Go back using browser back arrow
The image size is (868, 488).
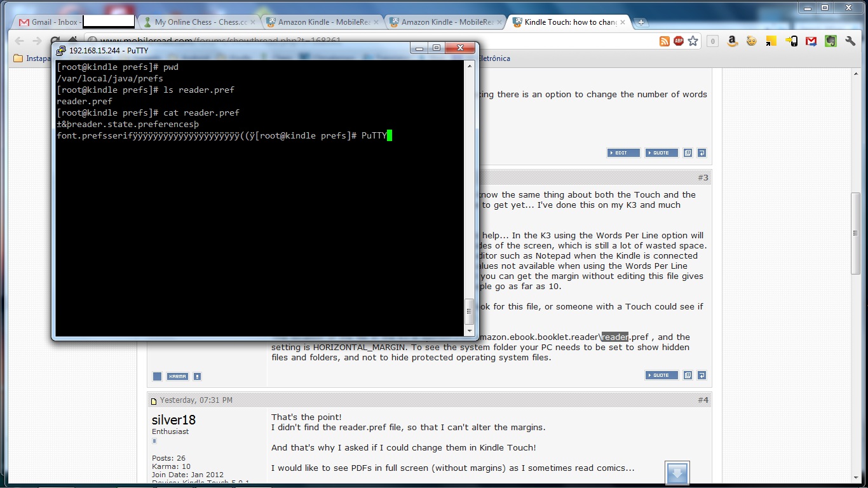click(20, 41)
